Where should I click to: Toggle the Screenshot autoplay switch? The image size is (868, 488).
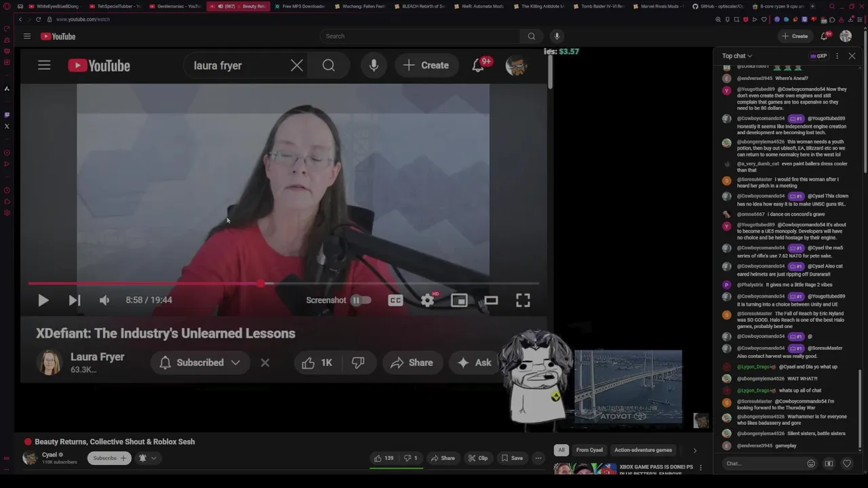point(361,300)
